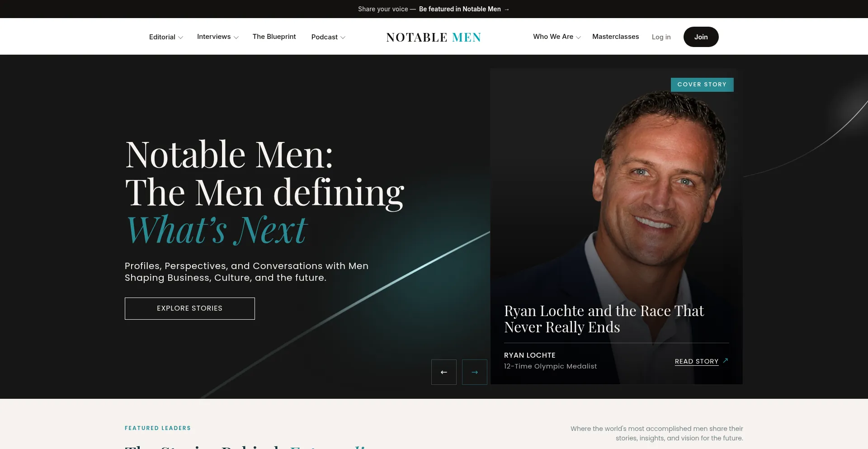
Task: Click '12-Time Olympic Medalist' caption
Action: click(x=550, y=366)
